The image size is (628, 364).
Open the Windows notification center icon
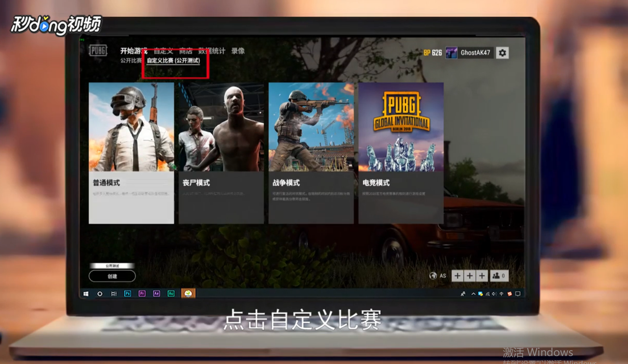click(x=518, y=294)
